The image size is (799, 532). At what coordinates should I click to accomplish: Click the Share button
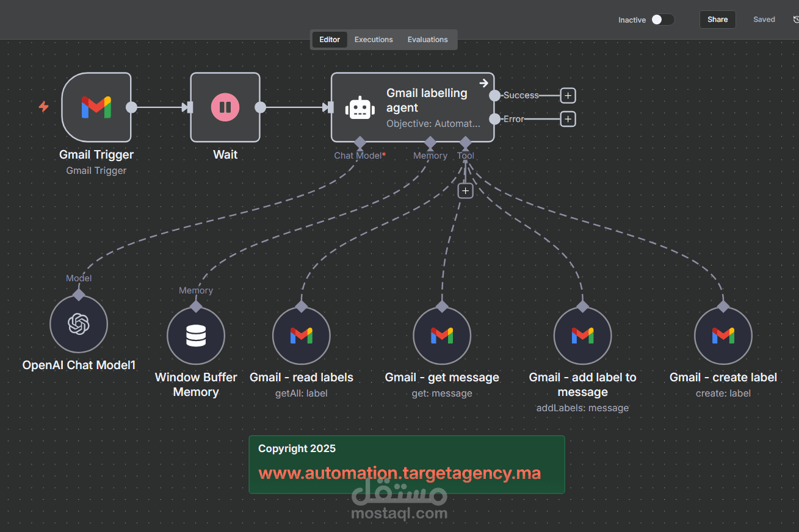click(x=717, y=20)
